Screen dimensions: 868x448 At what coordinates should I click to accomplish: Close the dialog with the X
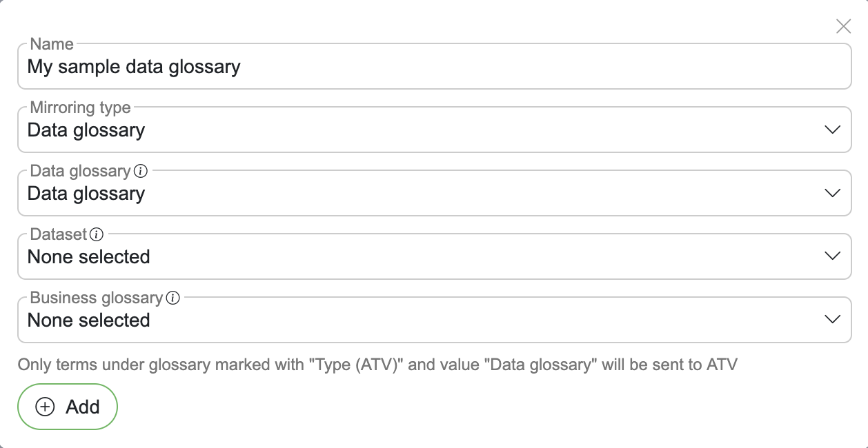843,26
